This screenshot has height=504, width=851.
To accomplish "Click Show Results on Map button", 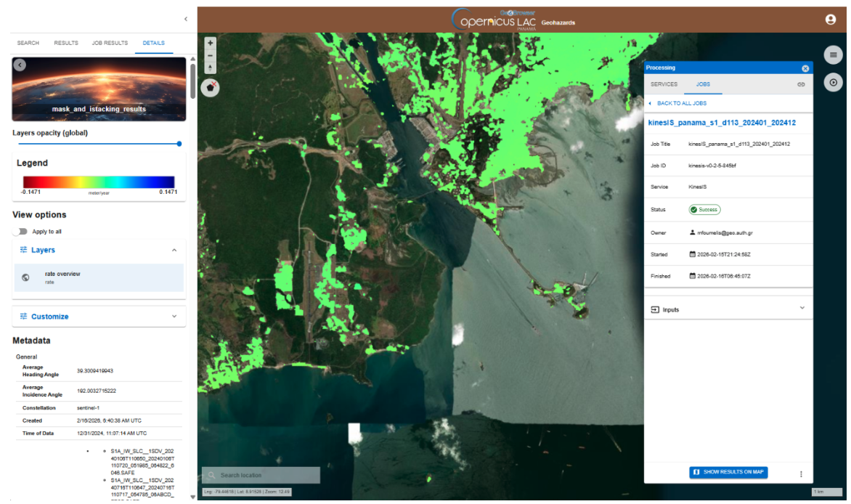I will (x=728, y=473).
